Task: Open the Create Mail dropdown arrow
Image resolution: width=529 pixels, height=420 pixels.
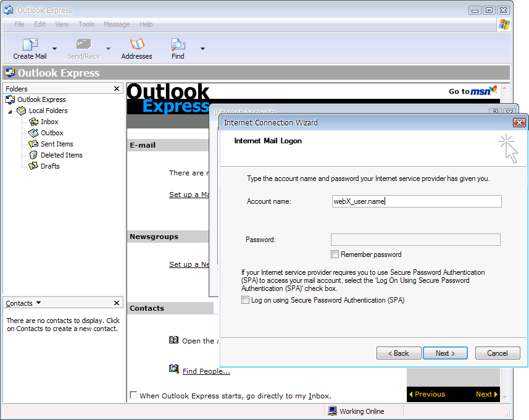Action: [54, 49]
